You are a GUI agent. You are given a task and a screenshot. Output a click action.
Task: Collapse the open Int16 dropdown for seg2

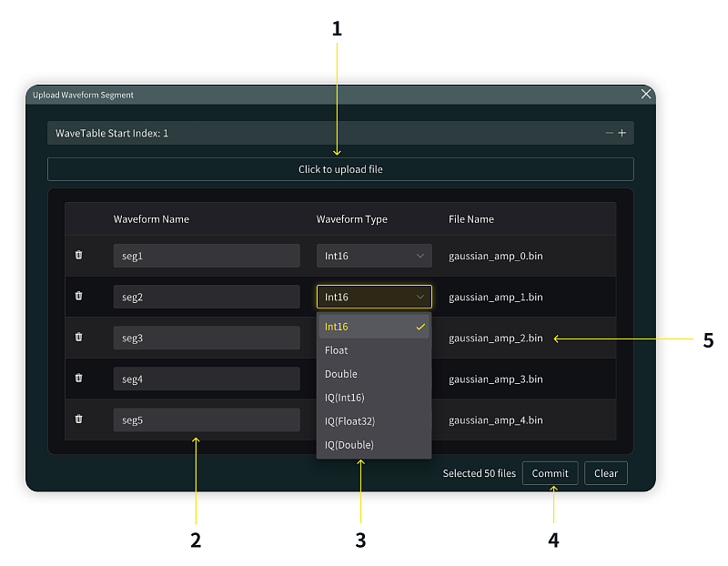point(374,297)
